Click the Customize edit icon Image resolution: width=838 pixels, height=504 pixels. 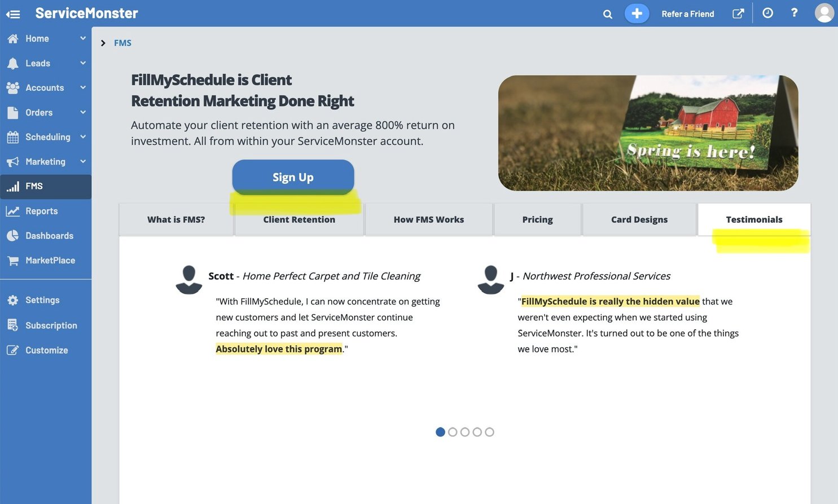click(x=12, y=350)
